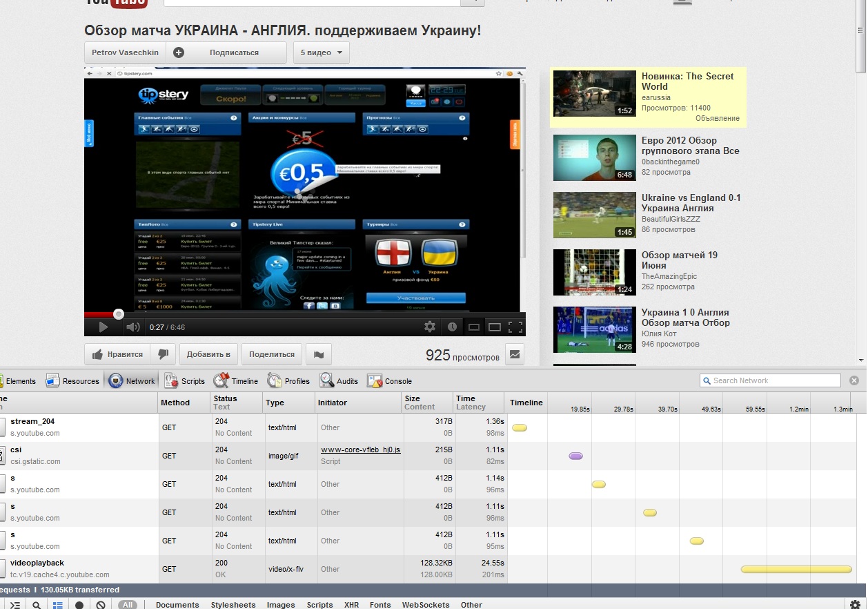Switch player to large size mode
The image size is (868, 609).
[495, 327]
